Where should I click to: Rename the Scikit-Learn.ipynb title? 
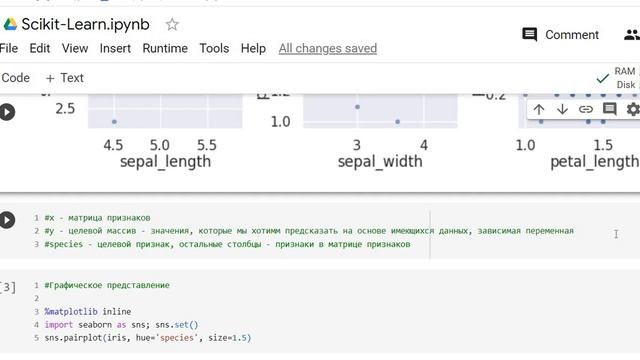pyautogui.click(x=85, y=24)
